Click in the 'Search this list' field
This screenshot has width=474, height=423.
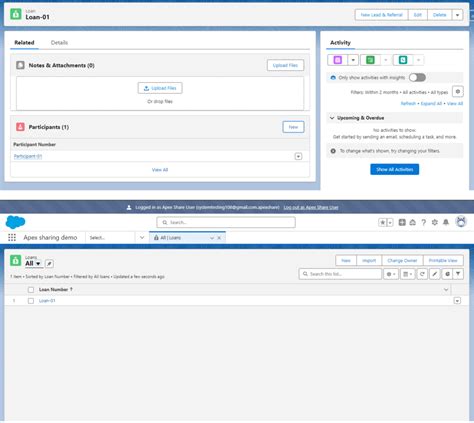click(x=340, y=274)
